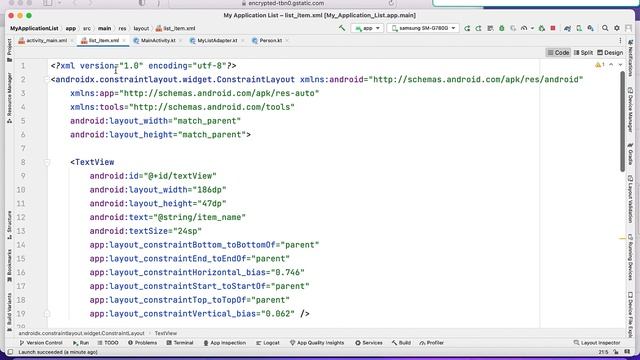Collapse the TextView tag at line 8
Screen dimensions: 640x360
[46, 162]
